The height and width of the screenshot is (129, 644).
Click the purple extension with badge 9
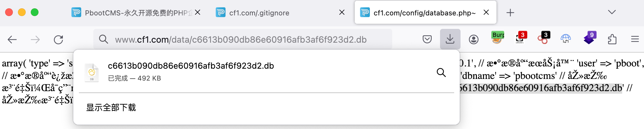pos(589,39)
